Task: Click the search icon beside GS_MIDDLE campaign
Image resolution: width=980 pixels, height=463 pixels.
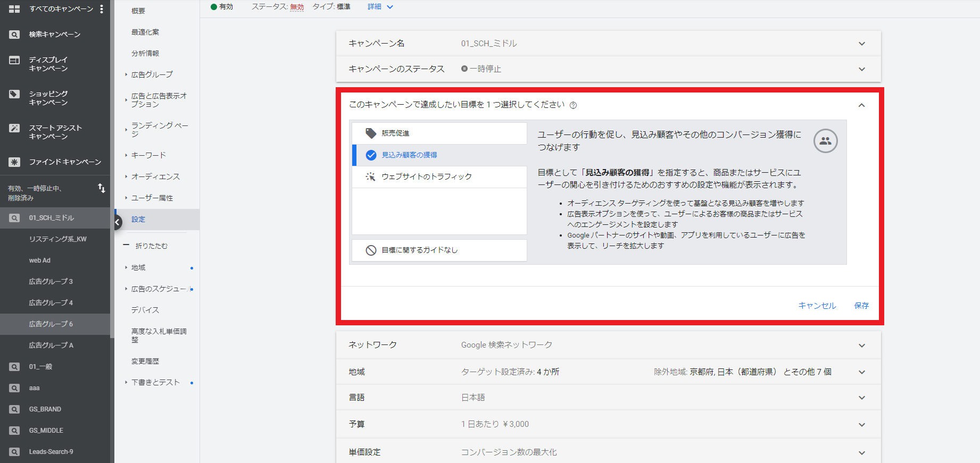Action: [x=14, y=431]
